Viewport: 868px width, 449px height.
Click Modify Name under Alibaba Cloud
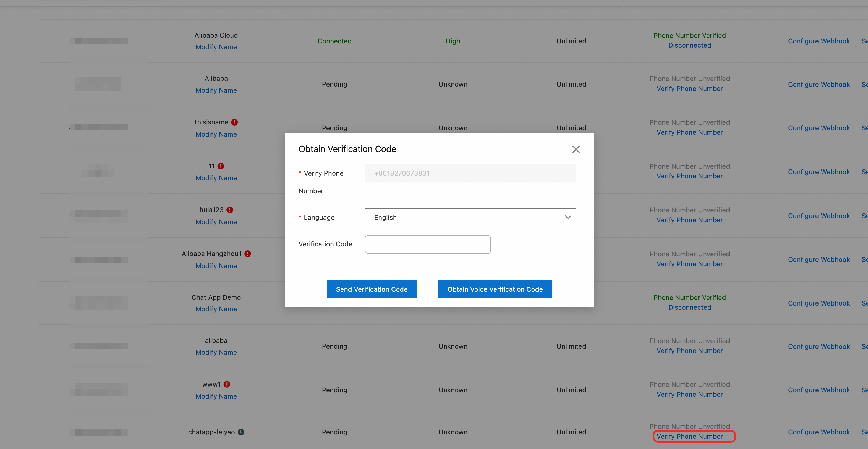coord(216,47)
